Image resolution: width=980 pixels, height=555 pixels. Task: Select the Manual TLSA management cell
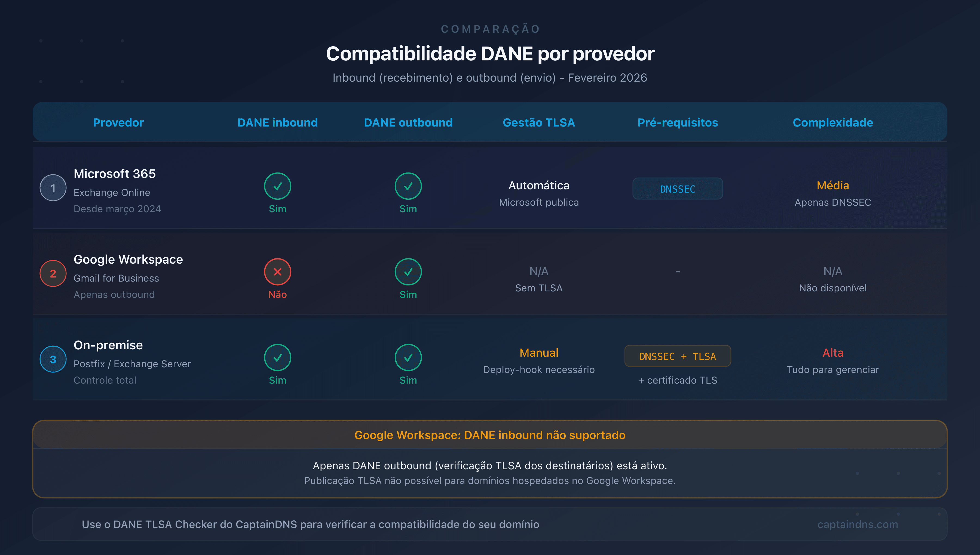tap(539, 352)
